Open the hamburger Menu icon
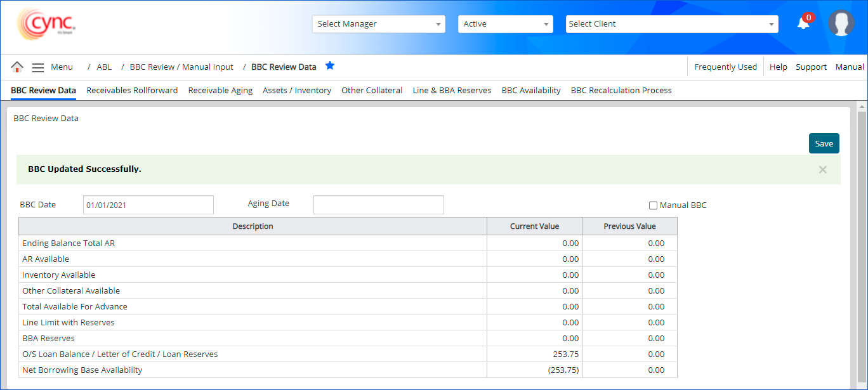 point(38,67)
